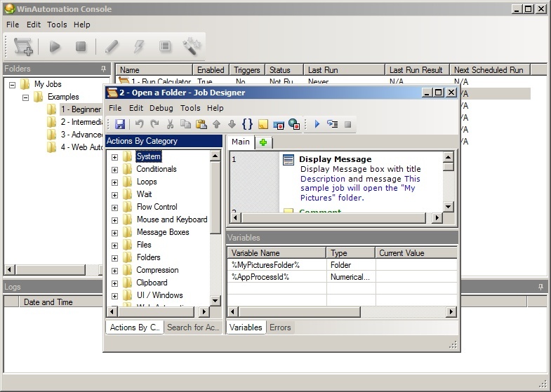Click the New Job icon in Console toolbar
The image size is (551, 392).
pos(23,46)
